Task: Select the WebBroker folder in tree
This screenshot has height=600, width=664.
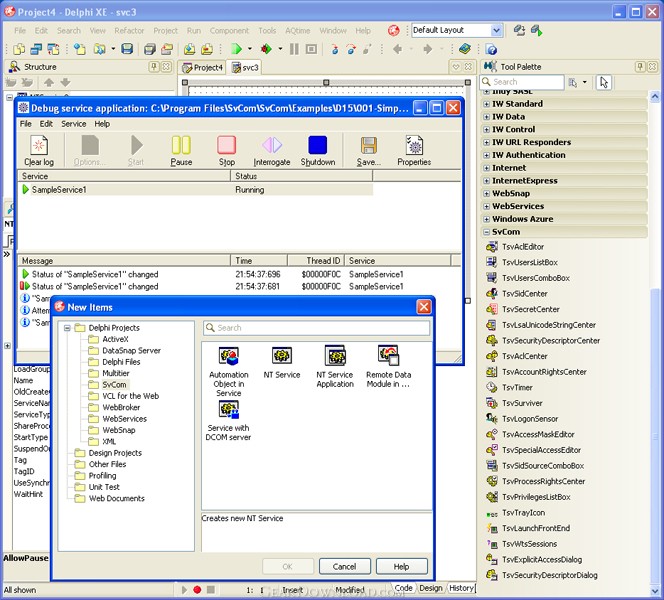Action: (115, 407)
